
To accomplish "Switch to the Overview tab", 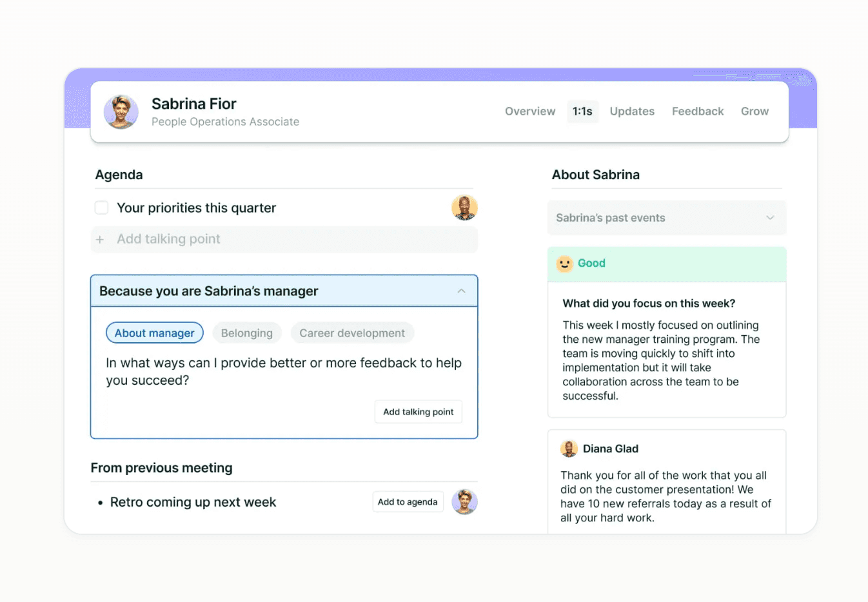I will (x=530, y=112).
